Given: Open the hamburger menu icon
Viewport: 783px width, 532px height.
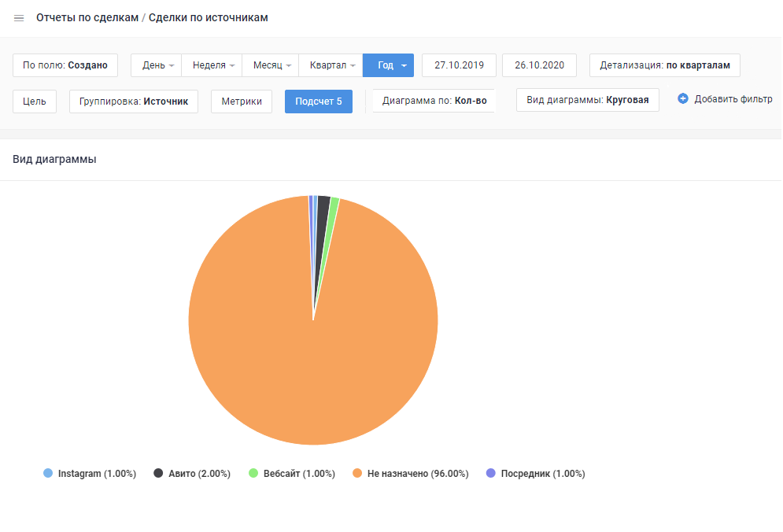Looking at the screenshot, I should (x=19, y=18).
